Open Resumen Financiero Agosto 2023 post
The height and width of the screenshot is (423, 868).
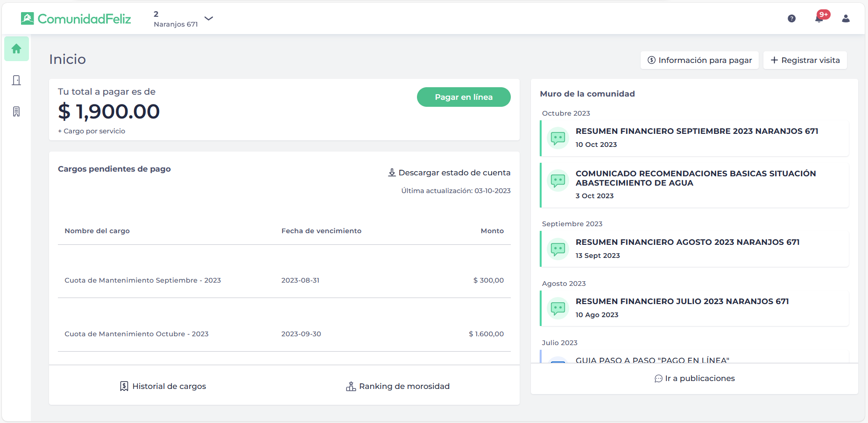[687, 242]
